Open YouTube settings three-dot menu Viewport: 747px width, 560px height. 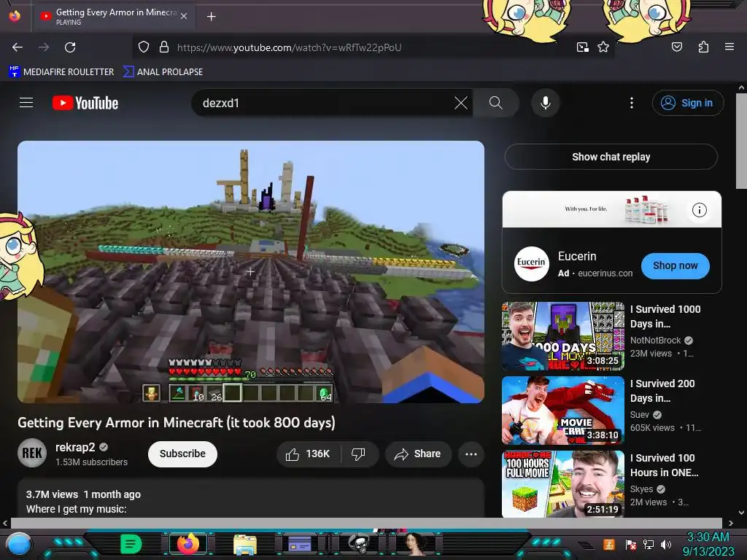point(632,103)
